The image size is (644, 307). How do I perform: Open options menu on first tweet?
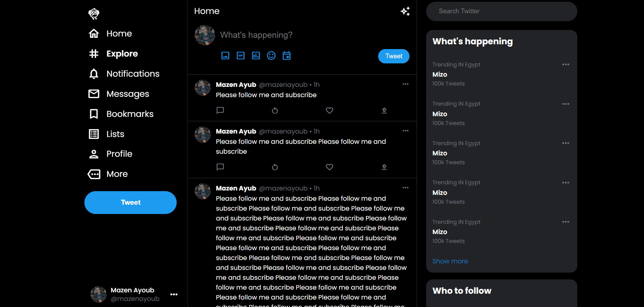405,84
